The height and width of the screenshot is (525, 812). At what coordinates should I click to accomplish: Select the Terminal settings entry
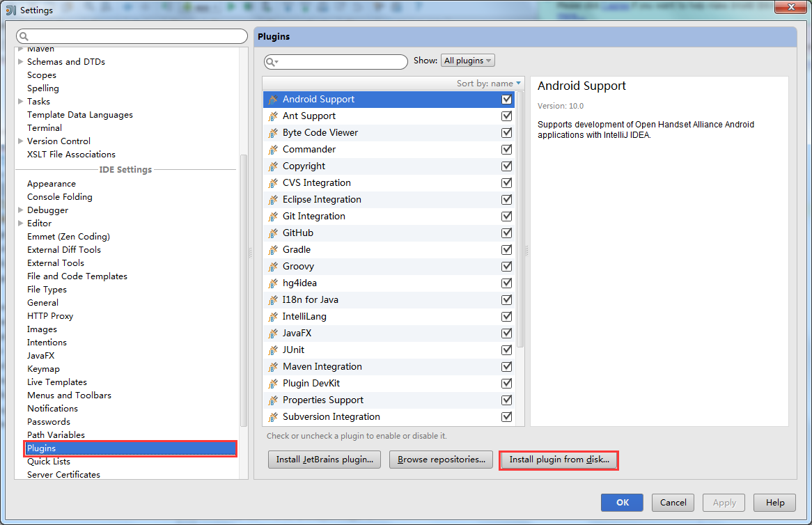click(45, 128)
